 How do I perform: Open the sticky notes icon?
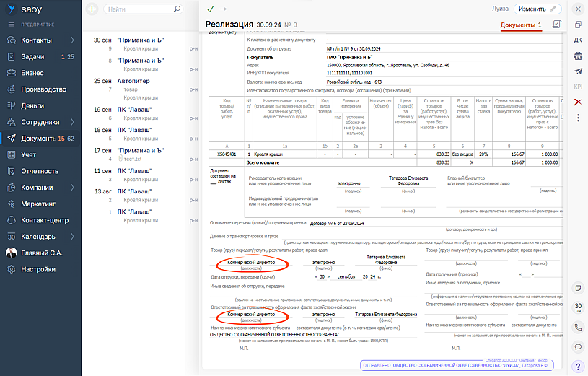(578, 288)
